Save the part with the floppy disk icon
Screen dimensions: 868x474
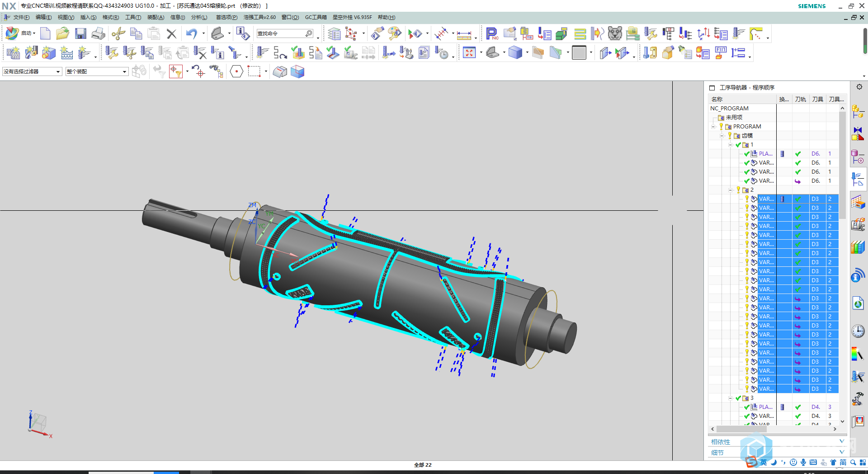point(80,33)
